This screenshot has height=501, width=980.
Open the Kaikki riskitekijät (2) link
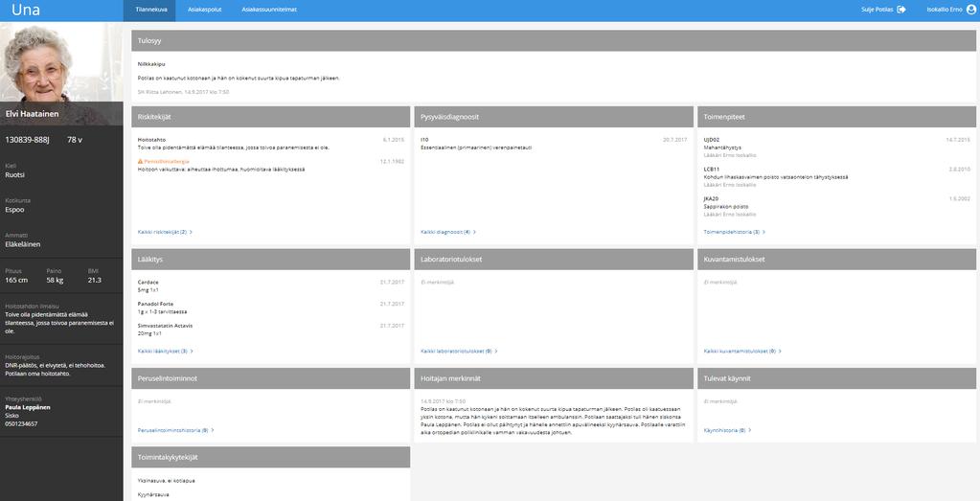pos(165,232)
